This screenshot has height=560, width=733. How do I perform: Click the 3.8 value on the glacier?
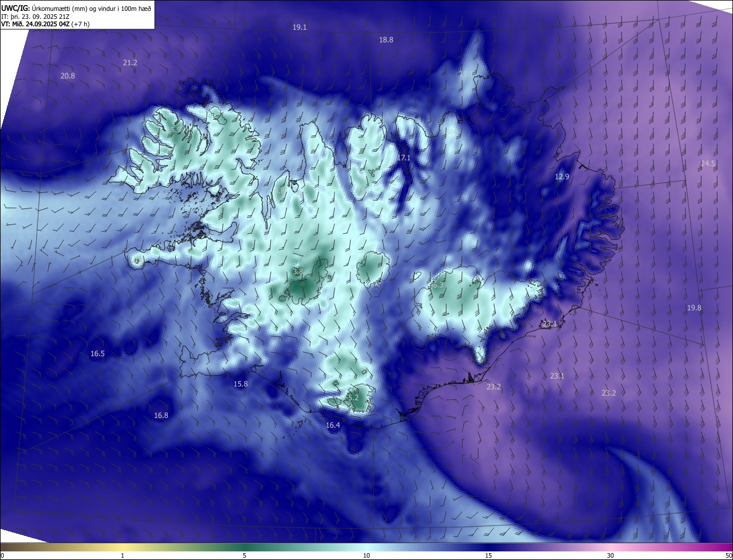click(298, 272)
